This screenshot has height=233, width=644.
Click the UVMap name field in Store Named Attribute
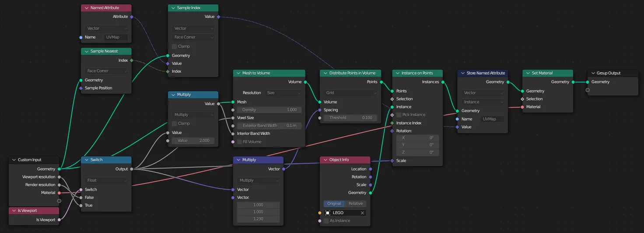(x=492, y=119)
